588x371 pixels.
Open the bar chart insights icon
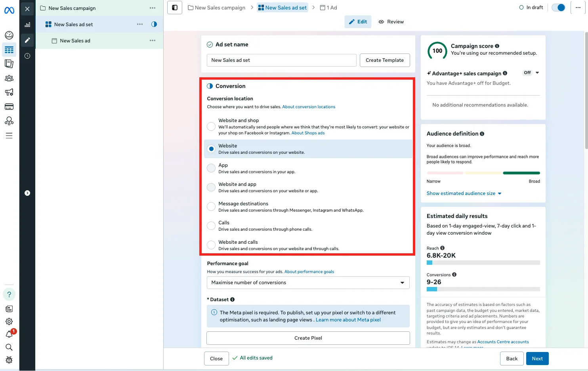coord(27,25)
